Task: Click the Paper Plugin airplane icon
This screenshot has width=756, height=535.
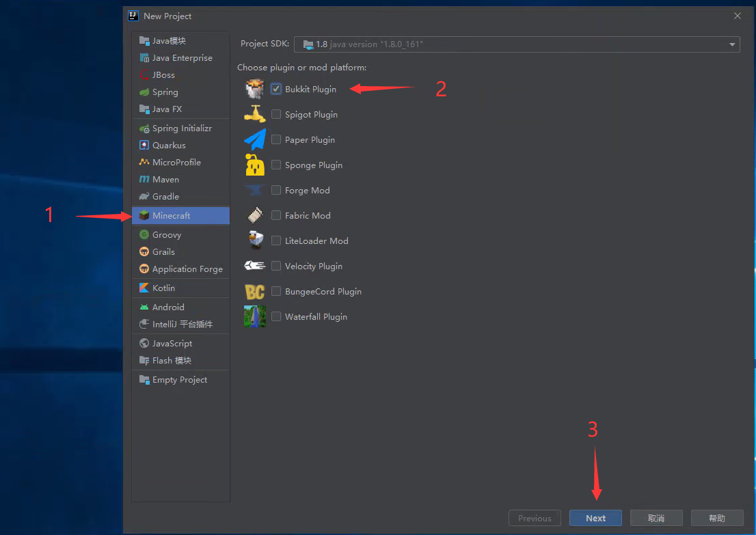Action: pyautogui.click(x=255, y=139)
